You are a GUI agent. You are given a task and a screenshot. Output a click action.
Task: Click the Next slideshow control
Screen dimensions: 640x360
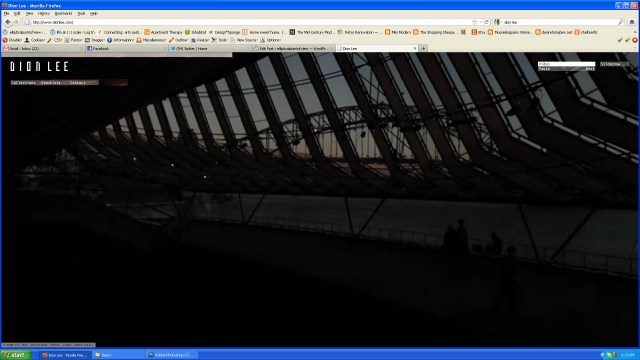pos(590,69)
